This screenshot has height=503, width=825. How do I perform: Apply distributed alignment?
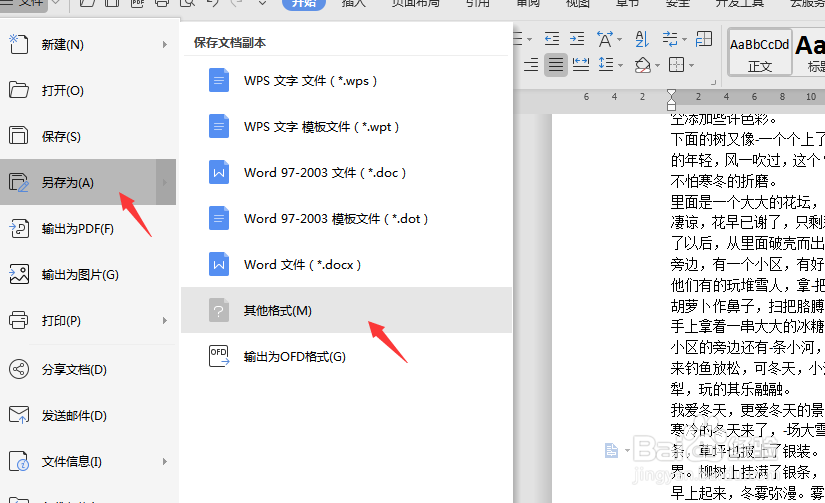click(580, 65)
